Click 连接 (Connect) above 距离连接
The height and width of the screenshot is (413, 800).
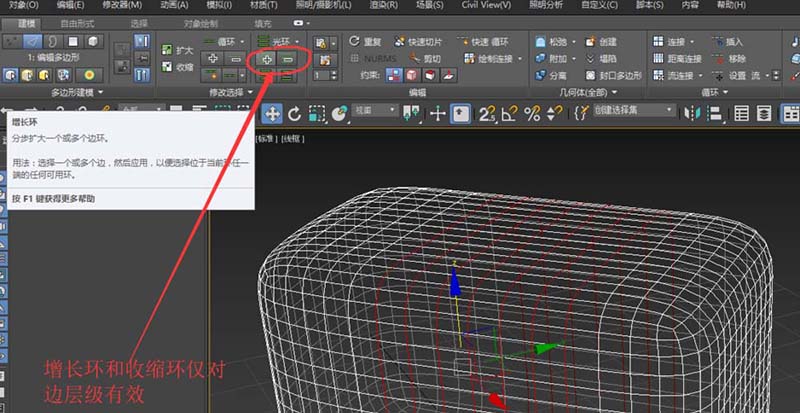[669, 42]
